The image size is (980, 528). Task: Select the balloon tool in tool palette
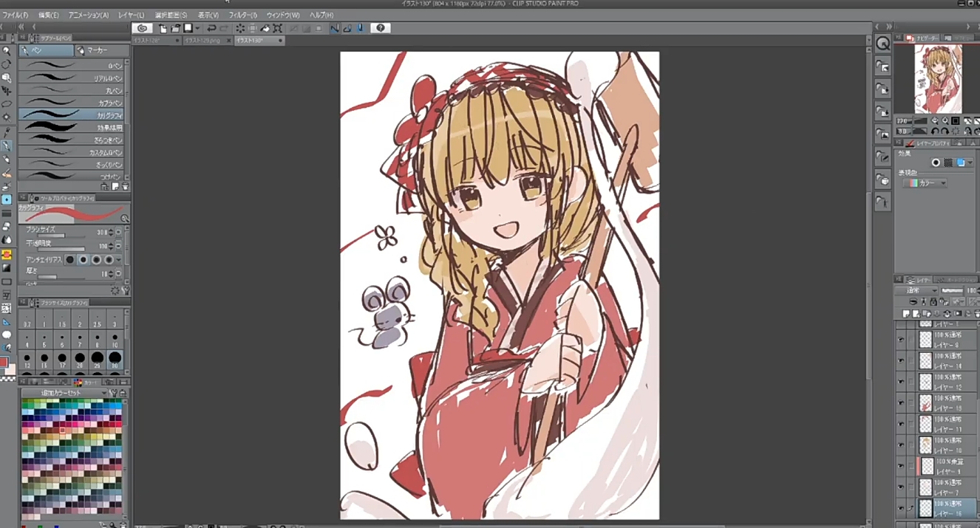click(7, 335)
